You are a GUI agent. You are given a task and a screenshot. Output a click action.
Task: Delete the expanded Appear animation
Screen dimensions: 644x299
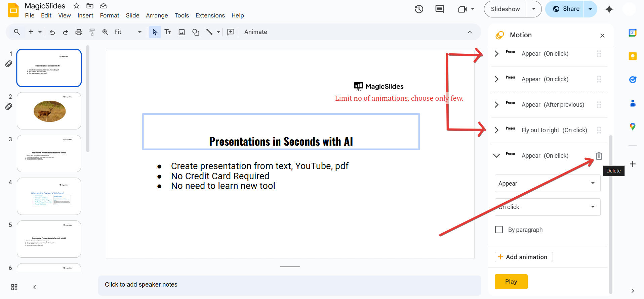tap(599, 156)
